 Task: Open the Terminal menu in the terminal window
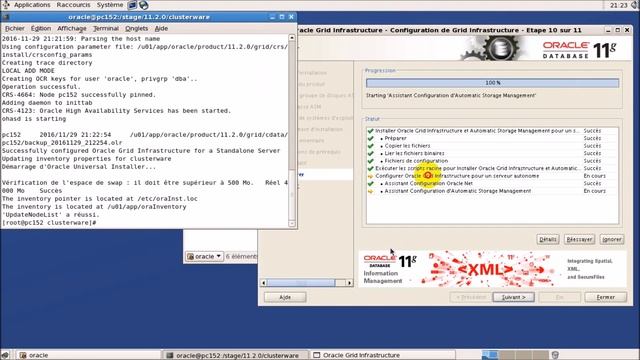point(106,29)
